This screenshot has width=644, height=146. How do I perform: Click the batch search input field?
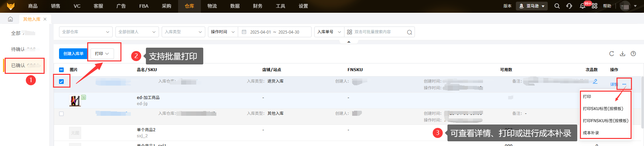coord(379,32)
